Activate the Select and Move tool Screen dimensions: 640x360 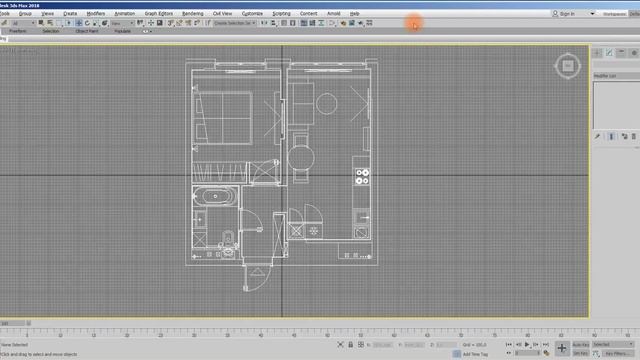point(78,23)
